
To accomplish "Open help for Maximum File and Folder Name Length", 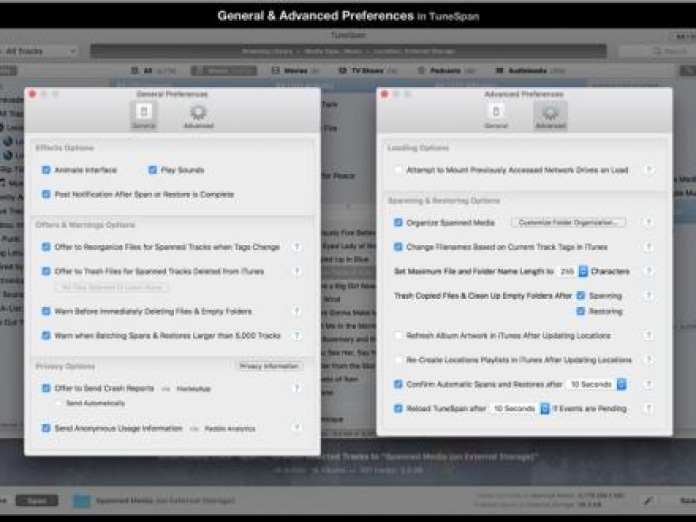I will tap(649, 271).
